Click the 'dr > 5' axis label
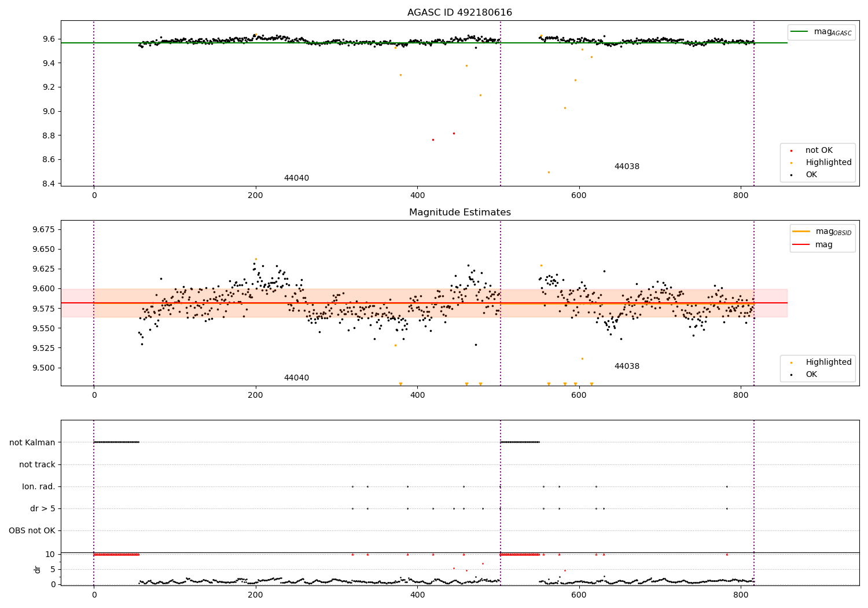Viewport: 868px width, 608px height. [x=43, y=508]
